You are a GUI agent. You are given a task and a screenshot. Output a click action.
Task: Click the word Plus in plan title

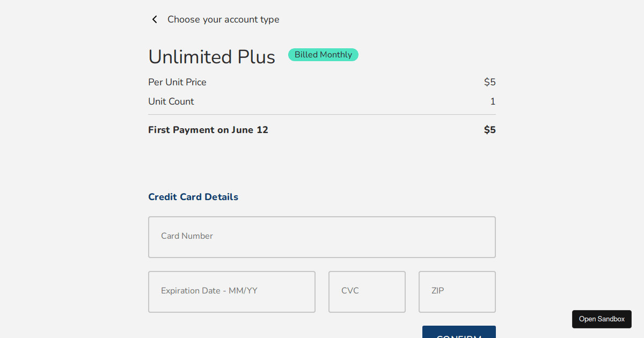[x=256, y=57]
